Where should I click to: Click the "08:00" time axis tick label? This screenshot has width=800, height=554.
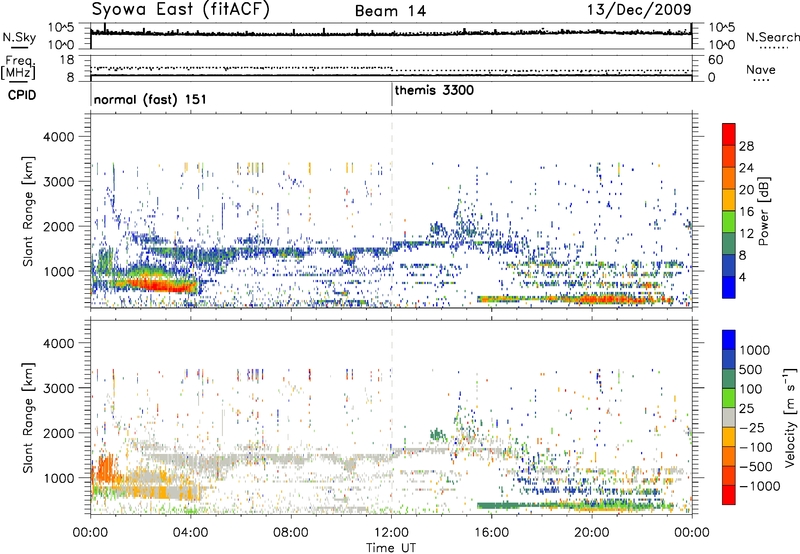(x=290, y=533)
